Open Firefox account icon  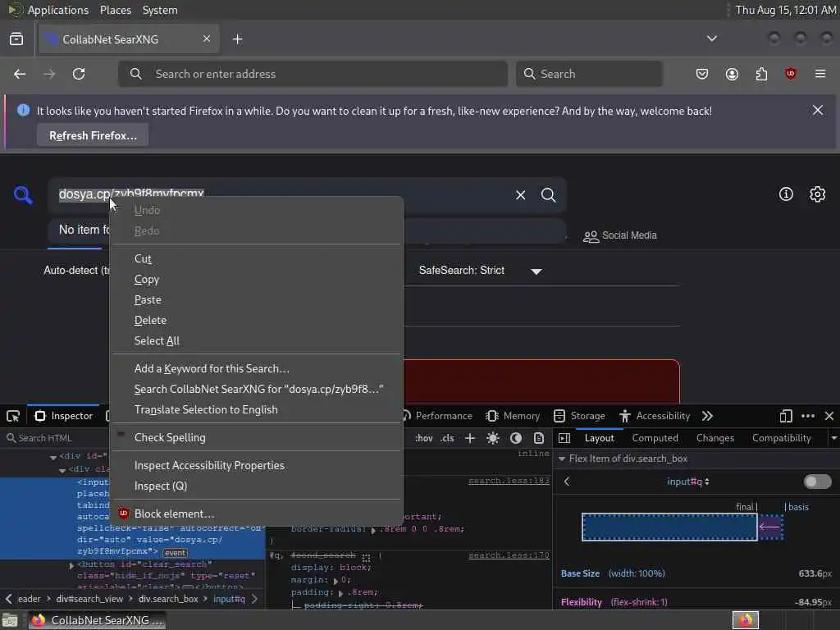pos(732,74)
